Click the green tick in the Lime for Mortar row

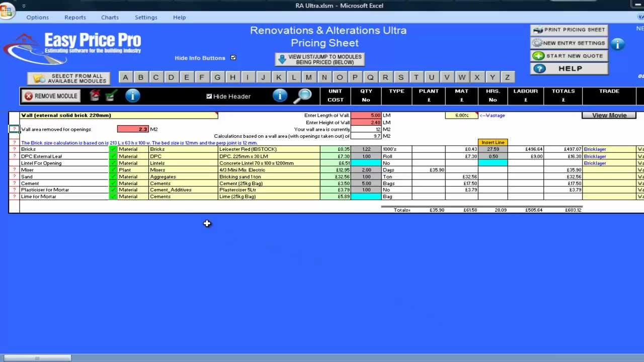click(x=113, y=197)
